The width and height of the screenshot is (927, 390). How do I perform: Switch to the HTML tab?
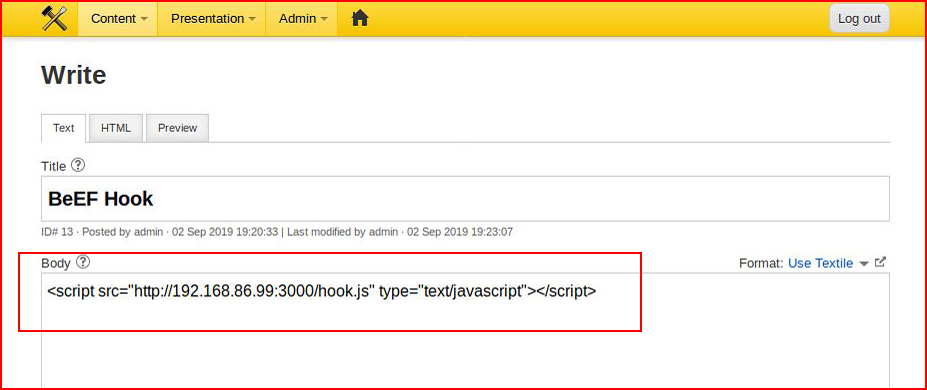click(116, 128)
